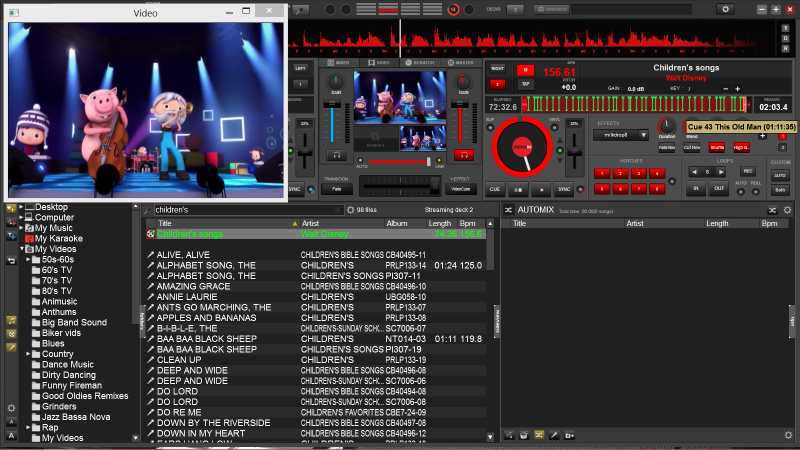Switch to the MASTER tab
Viewport: 800px width, 450px height.
point(462,63)
